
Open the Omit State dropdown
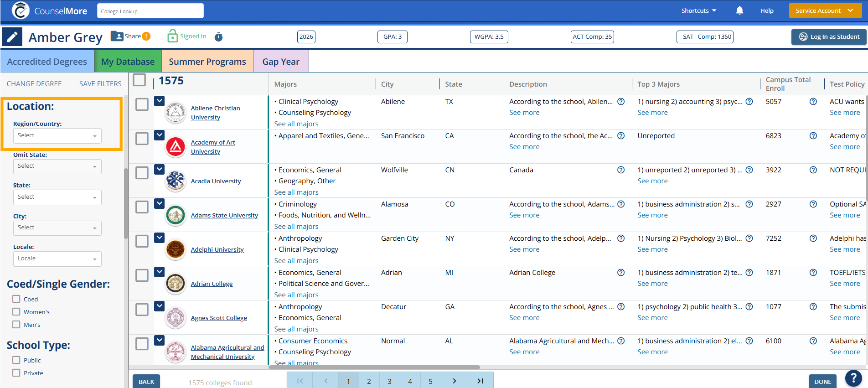[57, 166]
